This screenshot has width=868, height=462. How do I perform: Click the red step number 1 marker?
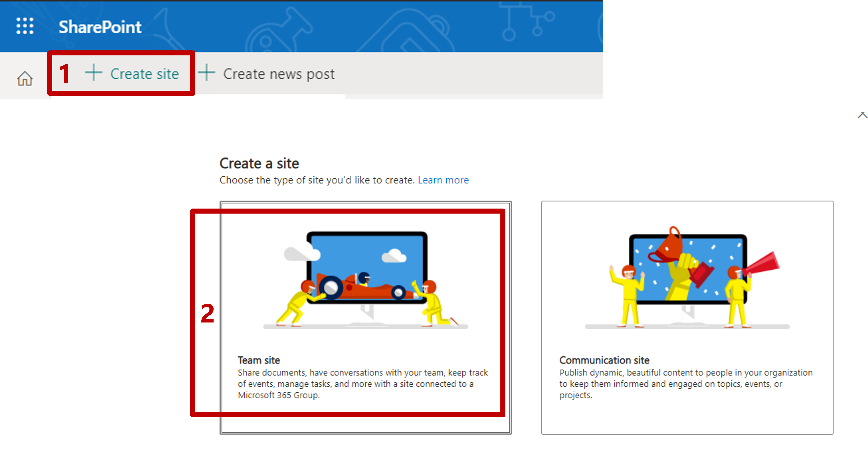[64, 74]
